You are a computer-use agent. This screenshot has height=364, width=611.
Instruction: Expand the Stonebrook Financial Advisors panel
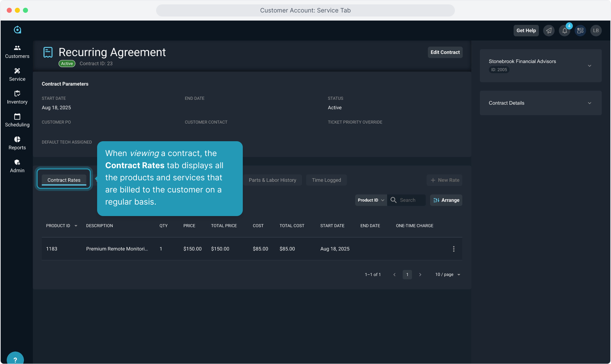coord(589,66)
